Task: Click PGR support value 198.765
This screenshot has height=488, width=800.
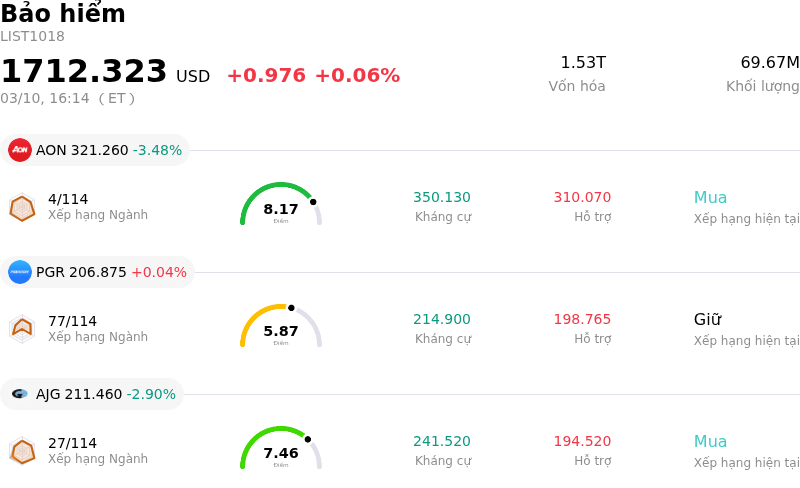Action: click(582, 320)
